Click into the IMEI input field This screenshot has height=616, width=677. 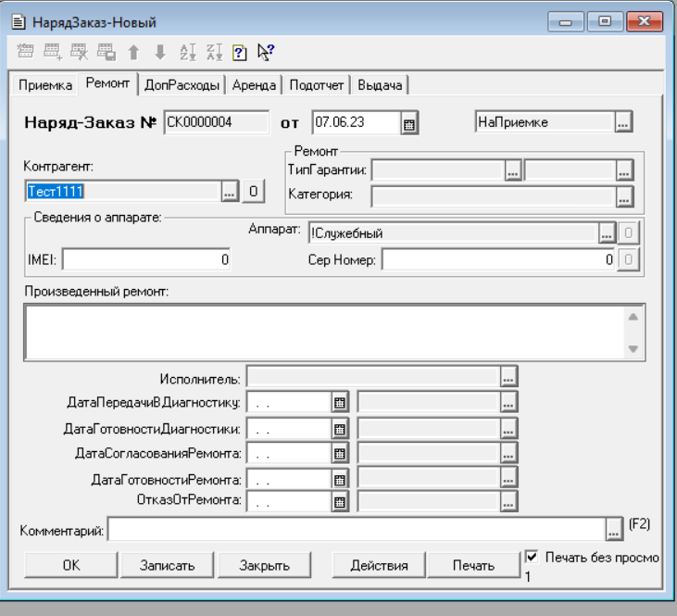pyautogui.click(x=146, y=261)
